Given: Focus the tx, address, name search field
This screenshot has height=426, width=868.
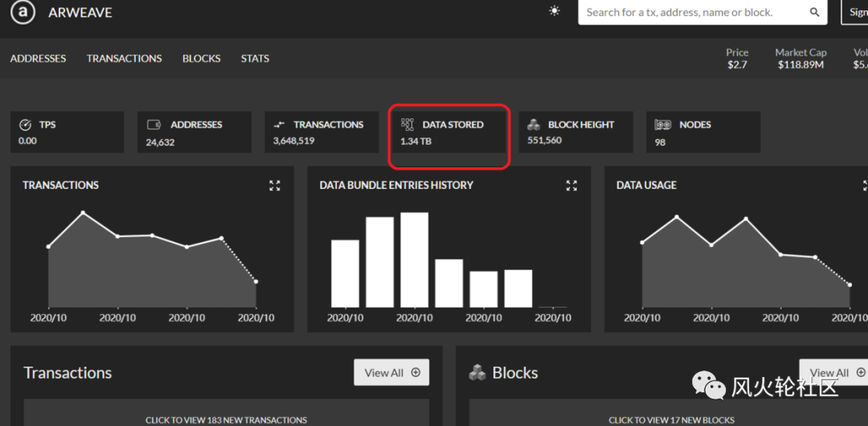Looking at the screenshot, I should pos(702,12).
